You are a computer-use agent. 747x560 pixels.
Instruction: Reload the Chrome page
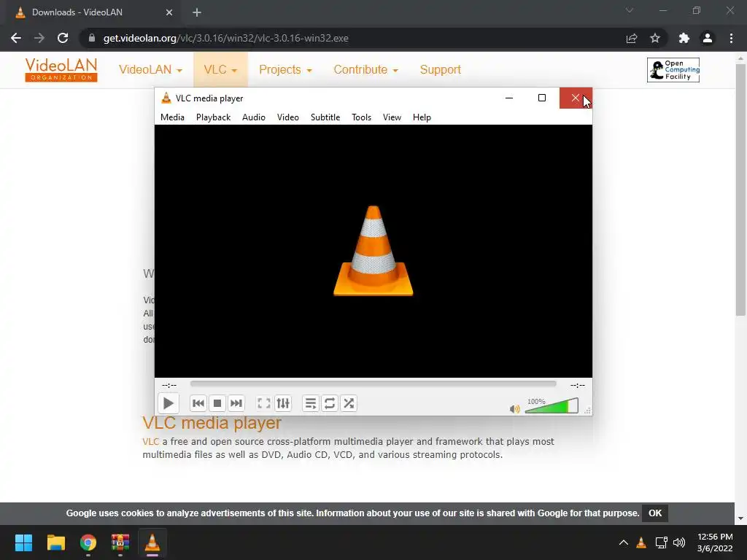click(x=63, y=38)
